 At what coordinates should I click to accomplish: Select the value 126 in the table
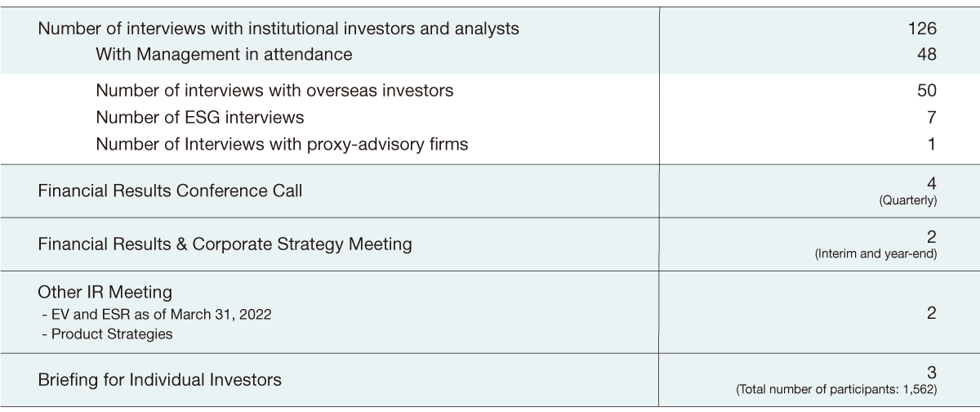[x=921, y=29]
